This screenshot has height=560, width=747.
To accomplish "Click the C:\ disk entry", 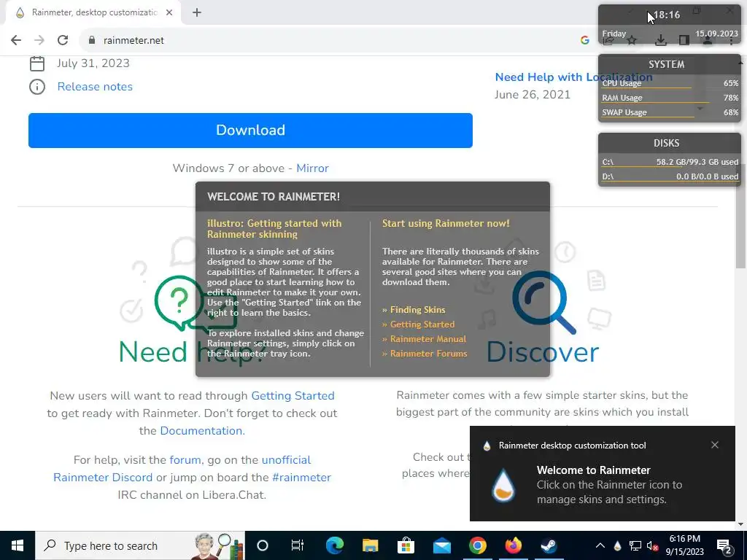I will (x=670, y=163).
